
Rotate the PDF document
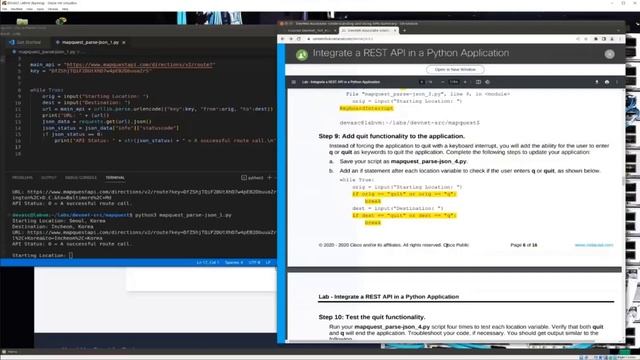(x=487, y=82)
